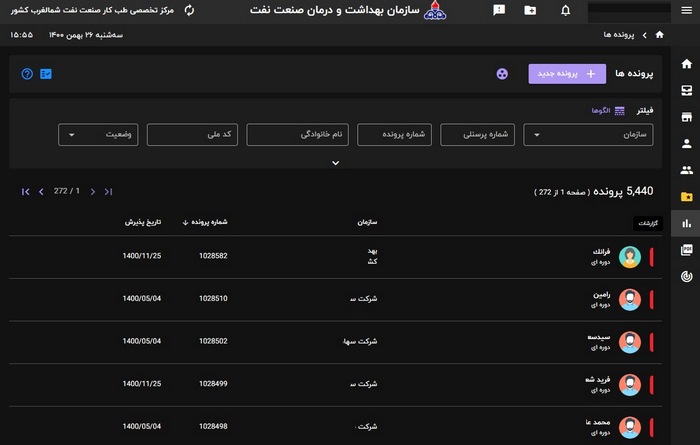Viewport: 700px width, 445px height.
Task: Open filter templates الگوها link
Action: coord(608,111)
